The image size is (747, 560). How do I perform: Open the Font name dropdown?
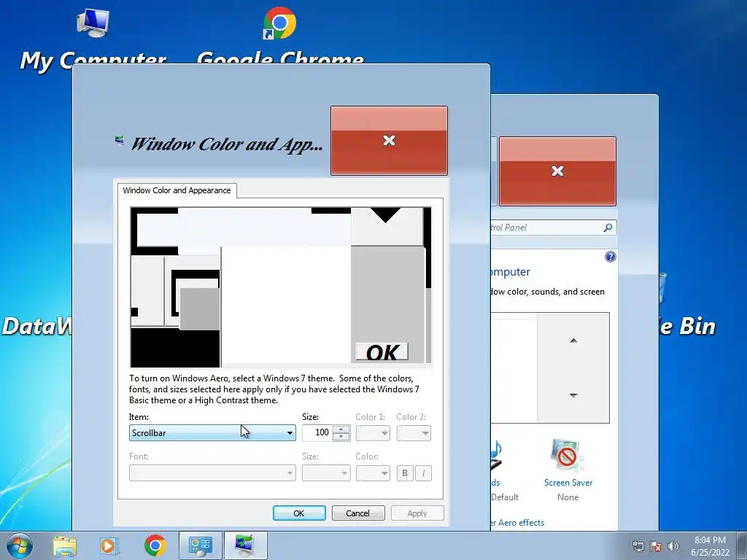tap(212, 472)
